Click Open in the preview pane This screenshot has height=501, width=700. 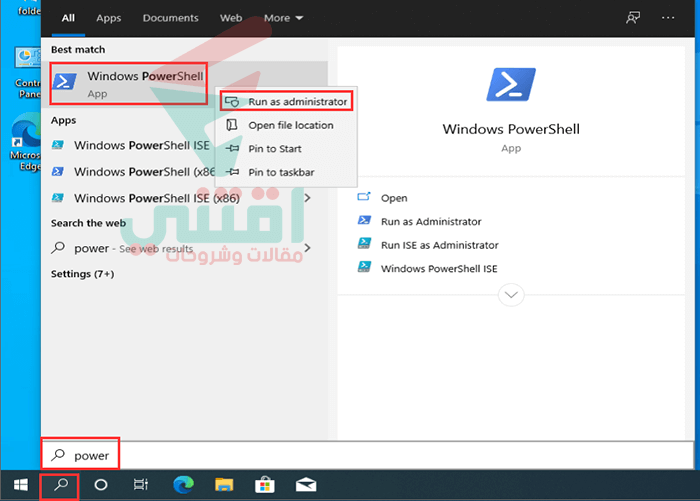(394, 198)
